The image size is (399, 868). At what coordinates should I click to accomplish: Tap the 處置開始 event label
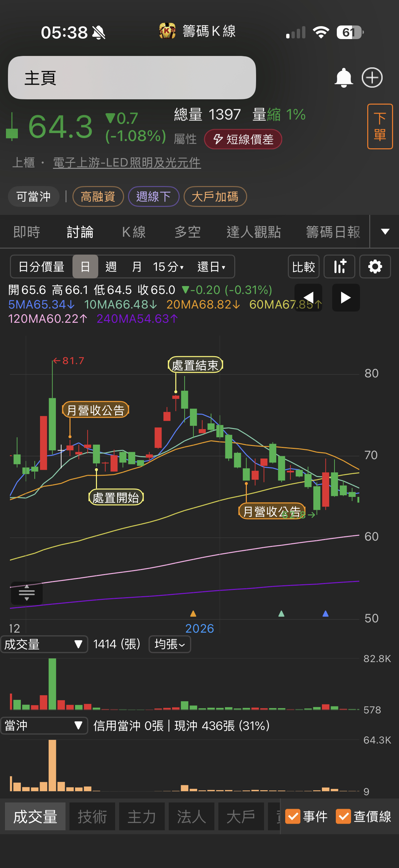click(x=116, y=497)
